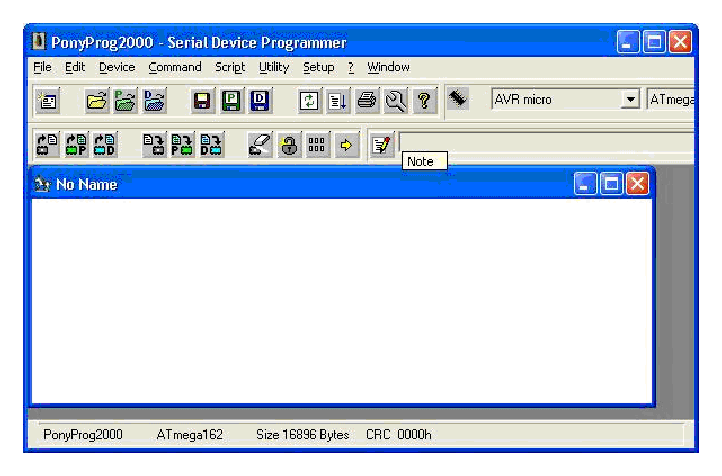722x476 pixels.
Task: Save data file with blue D floppy
Action: [x=260, y=100]
